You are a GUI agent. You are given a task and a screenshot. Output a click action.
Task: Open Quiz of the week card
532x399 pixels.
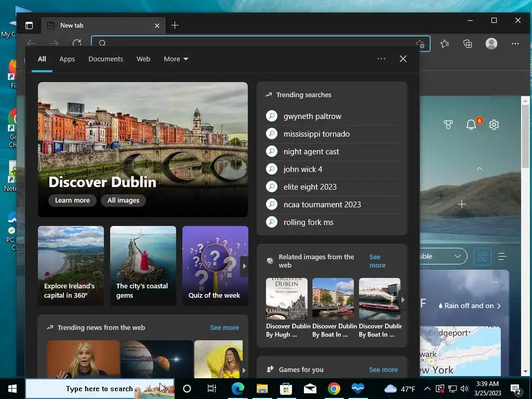tap(215, 265)
